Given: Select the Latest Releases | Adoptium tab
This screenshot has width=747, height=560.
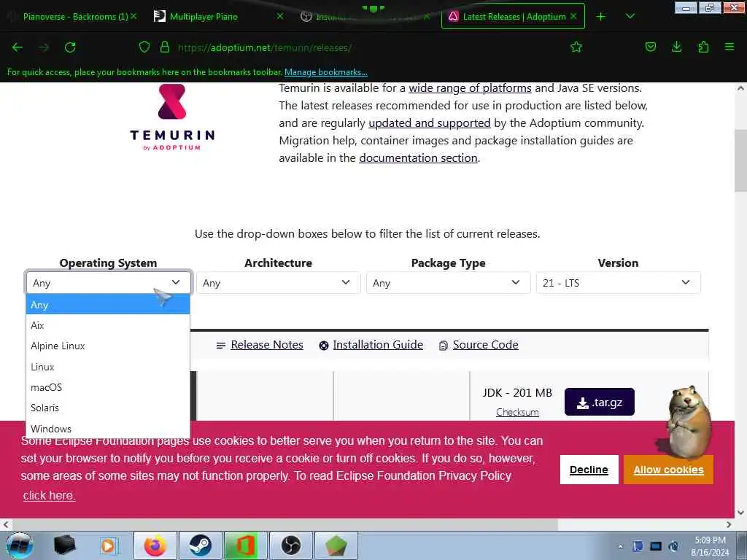Looking at the screenshot, I should 514,17.
